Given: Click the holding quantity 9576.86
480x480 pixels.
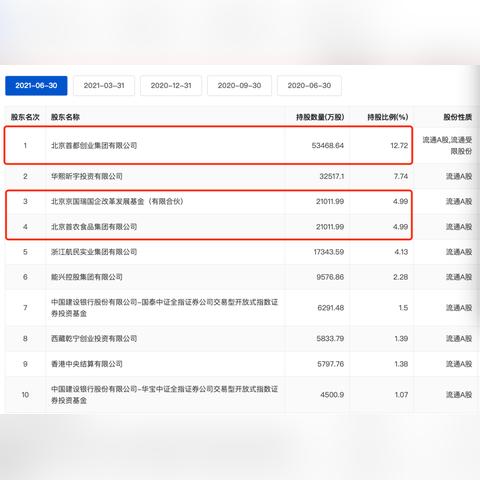Looking at the screenshot, I should pyautogui.click(x=330, y=277).
